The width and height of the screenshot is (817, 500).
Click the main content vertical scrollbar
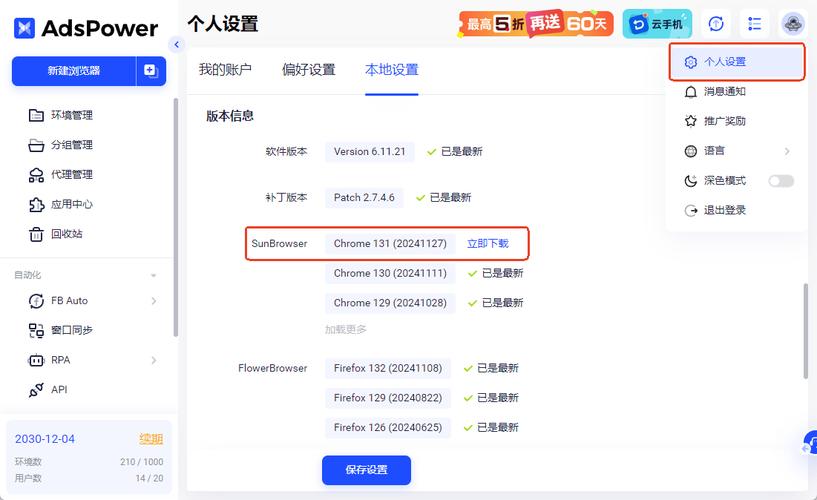click(806, 331)
